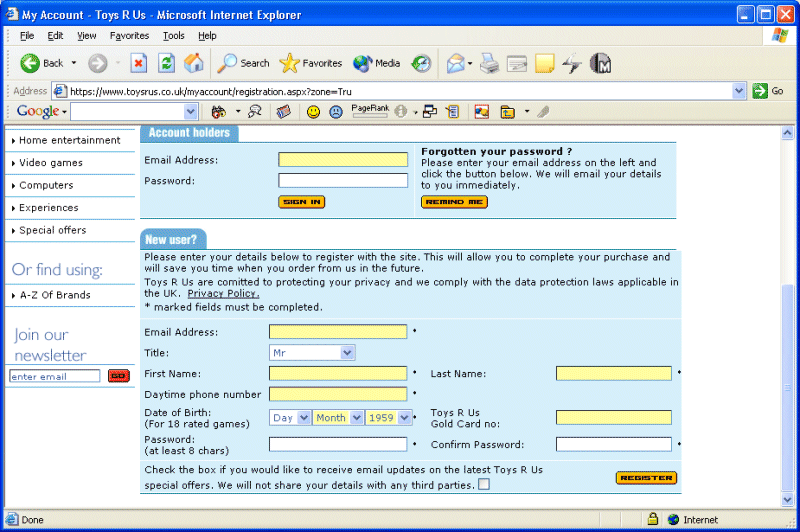This screenshot has width=800, height=532.
Task: Open the Help menu
Action: pyautogui.click(x=207, y=36)
